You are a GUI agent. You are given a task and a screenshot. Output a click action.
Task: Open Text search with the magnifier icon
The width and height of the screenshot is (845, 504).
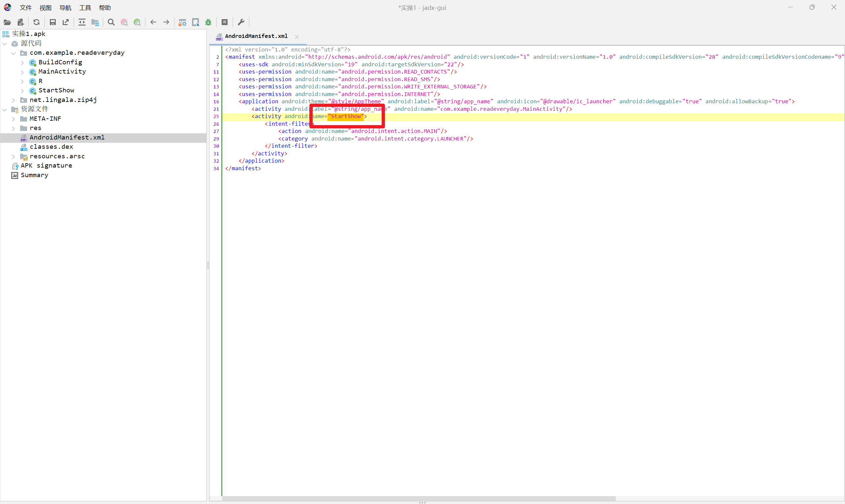pos(111,22)
